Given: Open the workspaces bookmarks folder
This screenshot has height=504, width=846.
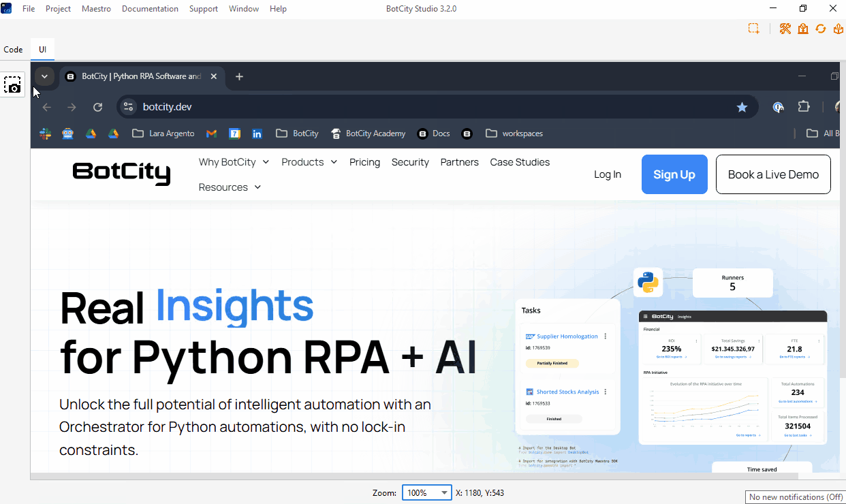Looking at the screenshot, I should coord(514,133).
